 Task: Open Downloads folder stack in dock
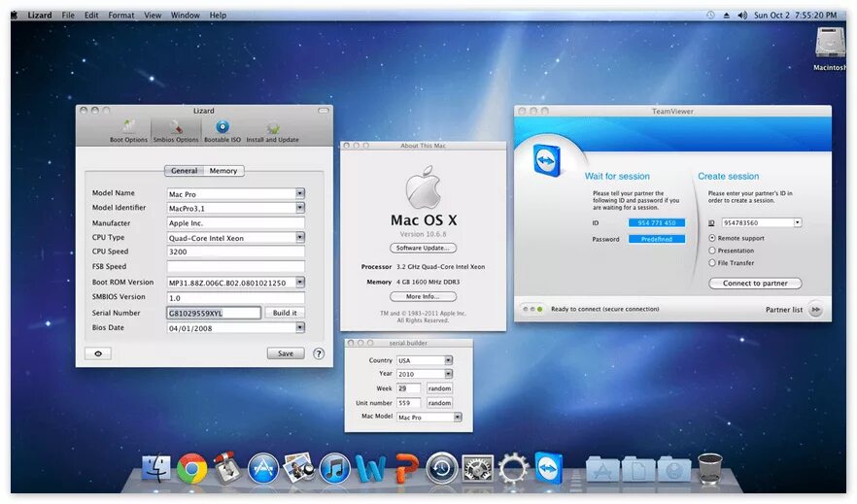(674, 470)
